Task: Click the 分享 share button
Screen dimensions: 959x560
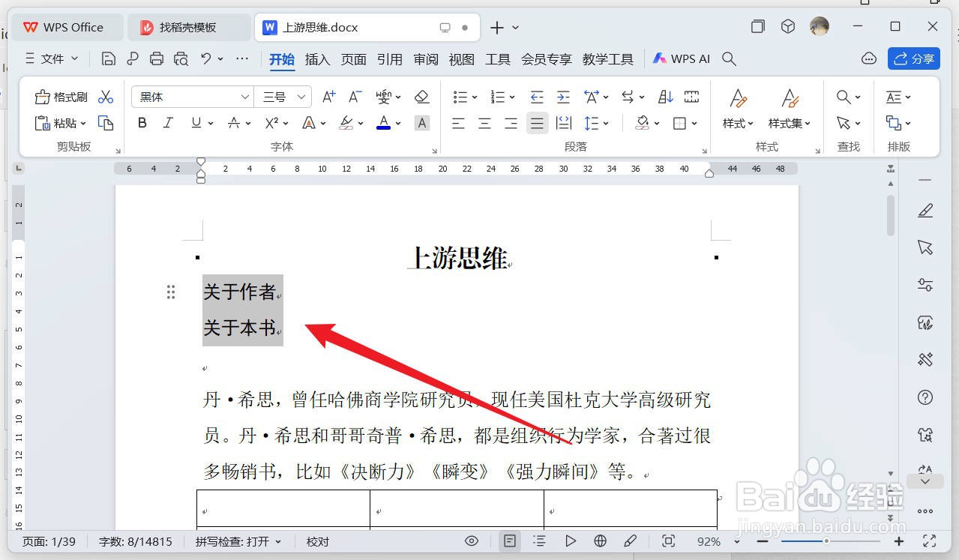Action: pyautogui.click(x=913, y=58)
